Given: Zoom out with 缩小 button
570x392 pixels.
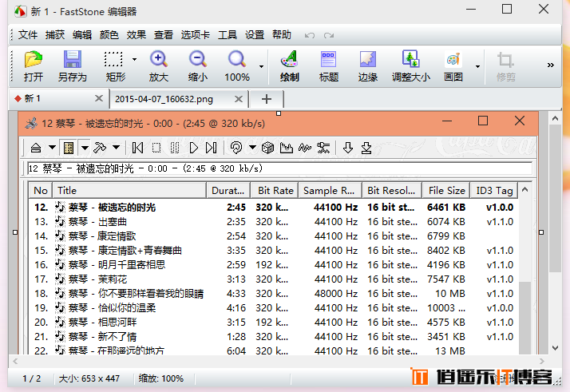Looking at the screenshot, I should [198, 66].
